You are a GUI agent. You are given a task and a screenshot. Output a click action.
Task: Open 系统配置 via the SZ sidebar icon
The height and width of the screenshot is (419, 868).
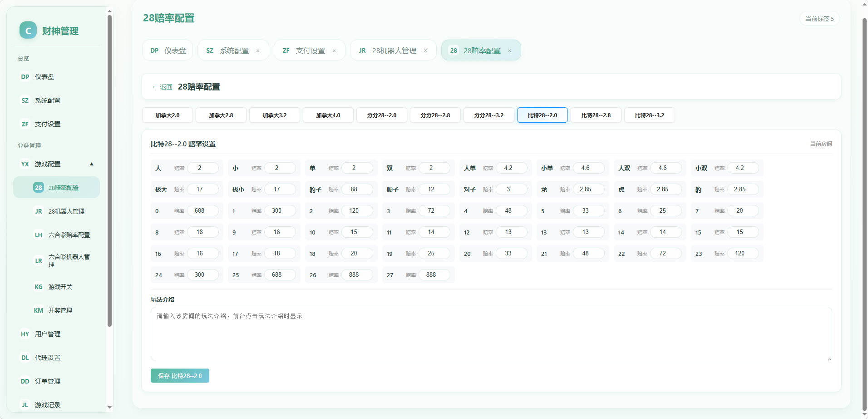tap(25, 100)
